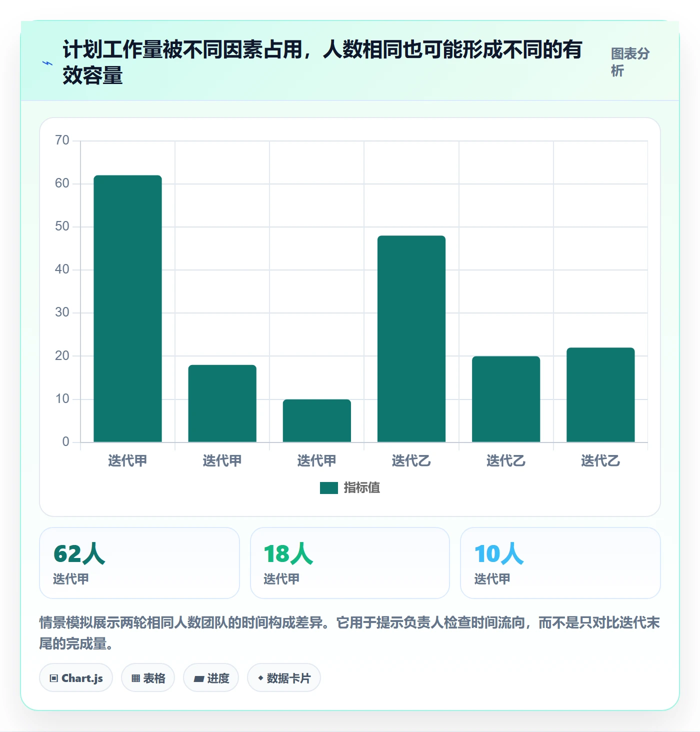Viewport: 700px width, 732px height.
Task: Click the chart bar with value 20
Action: (506, 399)
